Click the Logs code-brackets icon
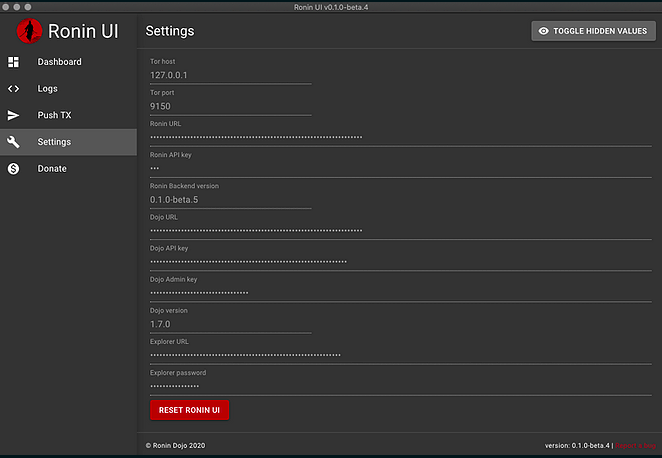Screen dimensions: 662x458 14,89
